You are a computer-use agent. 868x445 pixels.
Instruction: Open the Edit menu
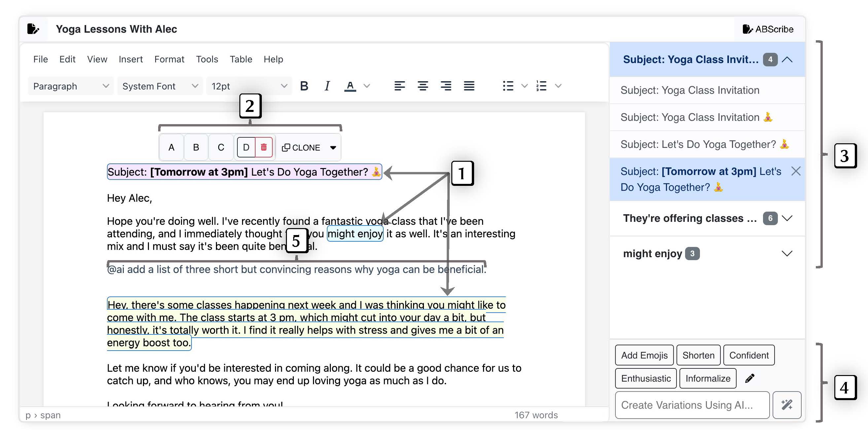click(x=67, y=59)
